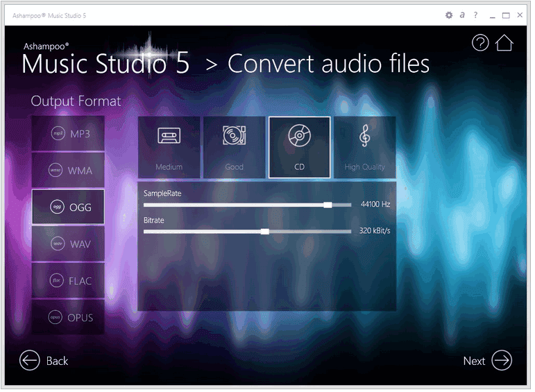
Task: Select the OGG output format
Action: [68, 207]
